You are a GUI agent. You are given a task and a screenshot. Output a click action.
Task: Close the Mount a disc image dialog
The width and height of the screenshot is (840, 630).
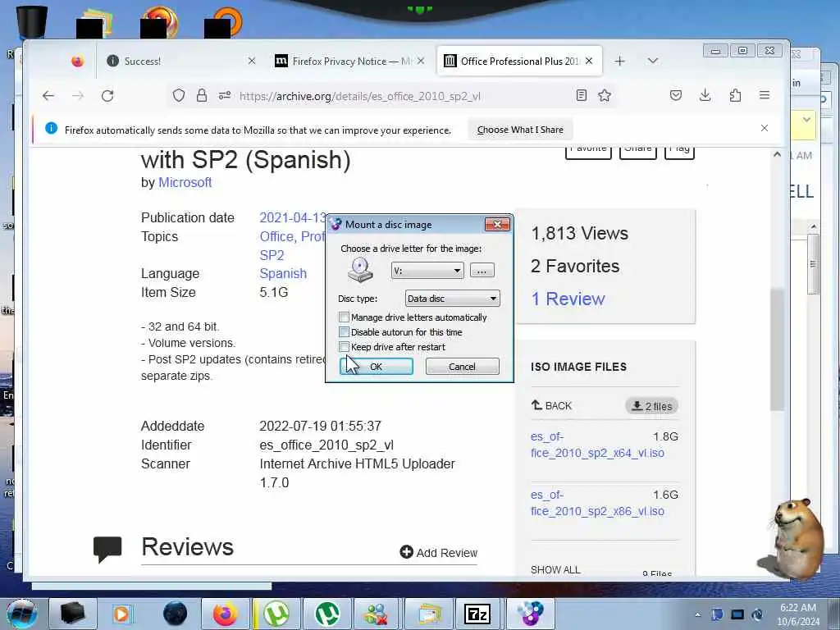[x=497, y=225]
